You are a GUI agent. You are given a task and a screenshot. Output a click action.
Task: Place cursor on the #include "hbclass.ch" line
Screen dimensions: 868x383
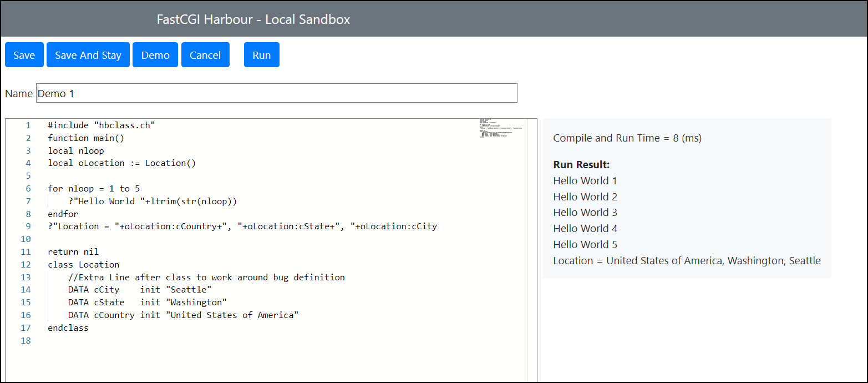pos(101,125)
